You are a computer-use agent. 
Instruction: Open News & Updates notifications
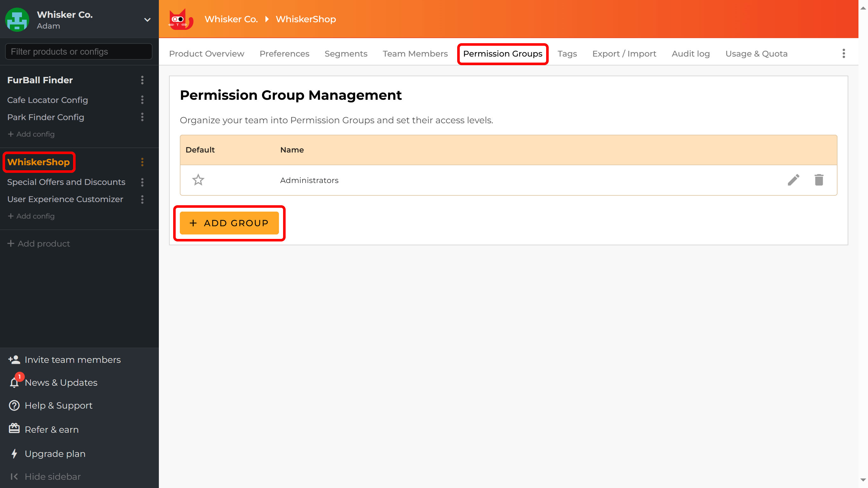61,383
